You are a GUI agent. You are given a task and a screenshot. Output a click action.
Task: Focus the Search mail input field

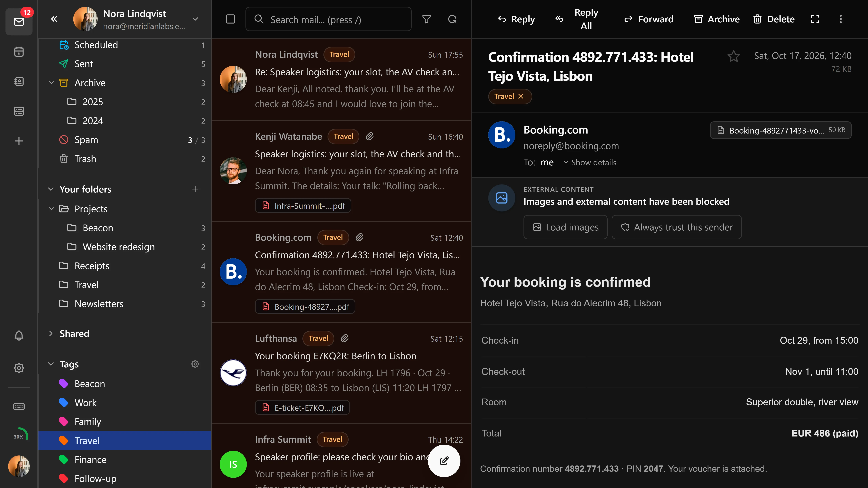[329, 19]
